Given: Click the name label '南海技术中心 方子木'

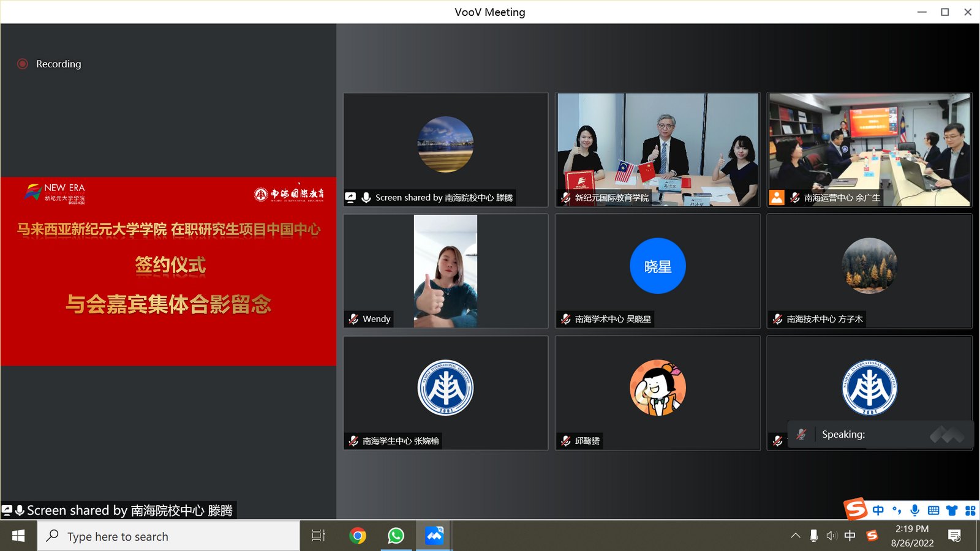Looking at the screenshot, I should (824, 319).
